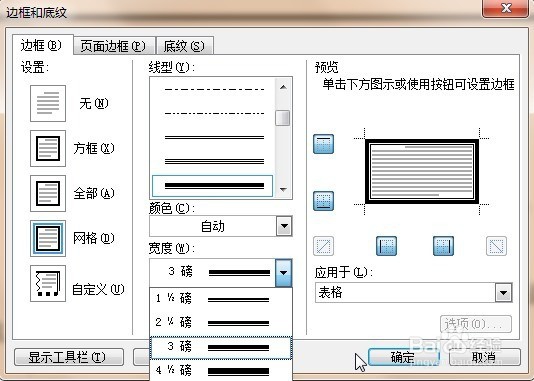Choose 2 ¼ 磅 width option

(x=221, y=322)
